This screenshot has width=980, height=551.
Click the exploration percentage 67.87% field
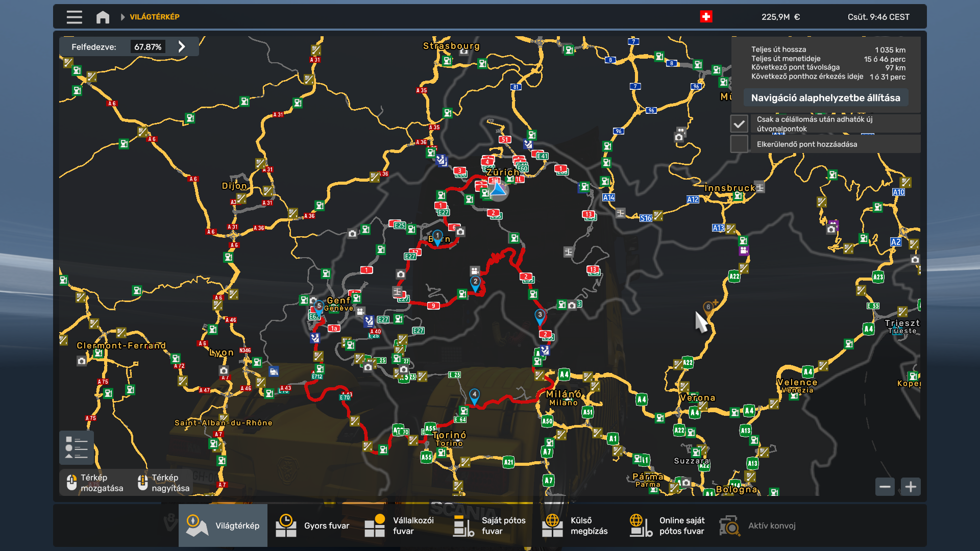[x=148, y=47]
